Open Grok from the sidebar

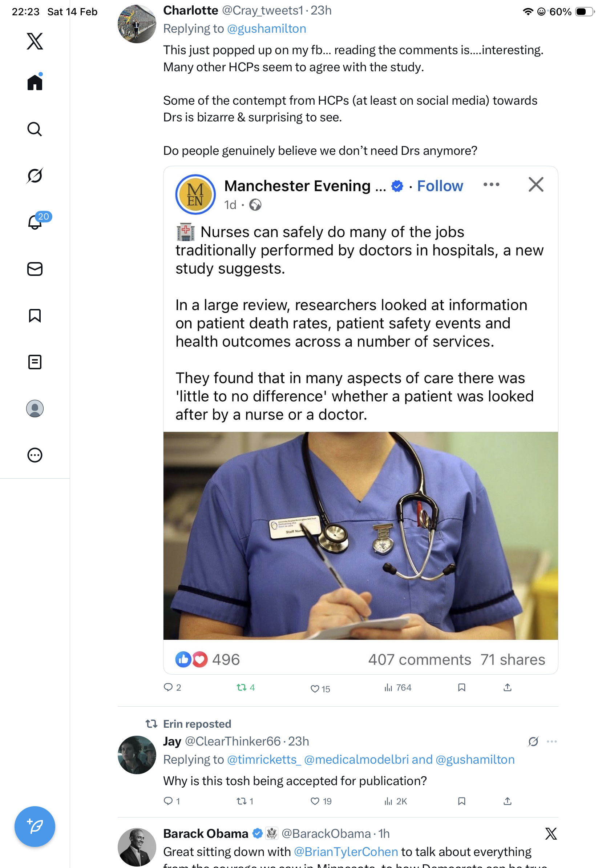35,176
